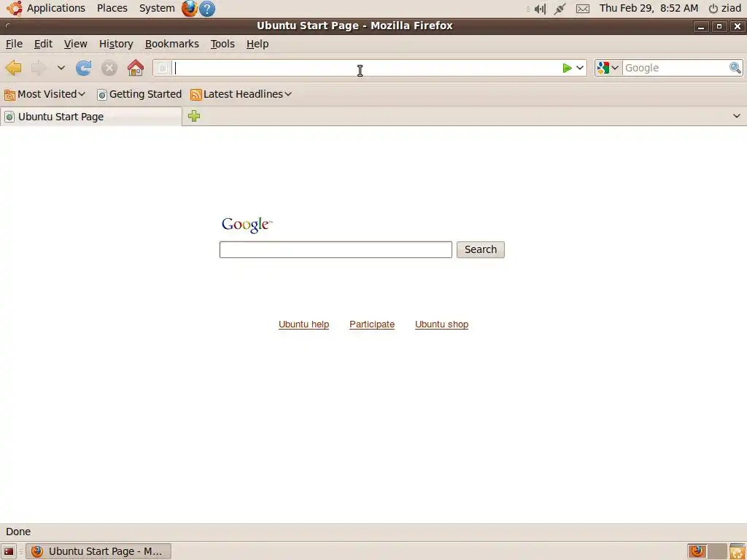
Task: Switch to the first workspace in the switcher
Action: point(697,551)
